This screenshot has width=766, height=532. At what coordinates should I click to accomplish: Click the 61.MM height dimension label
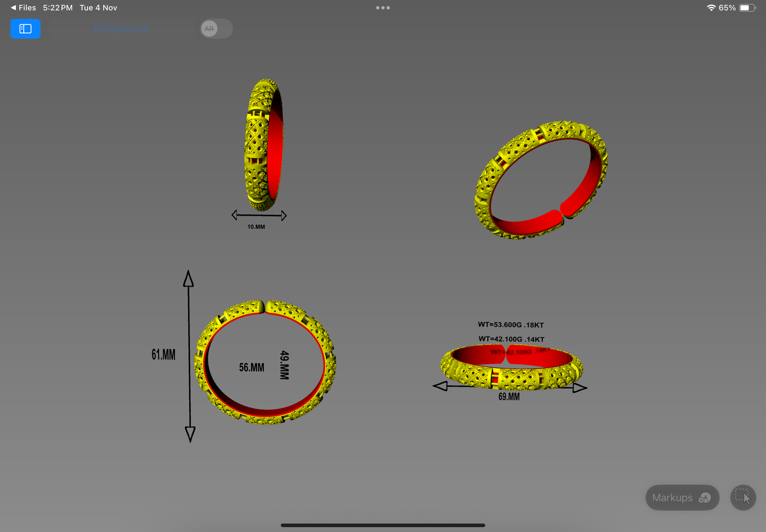tap(163, 354)
